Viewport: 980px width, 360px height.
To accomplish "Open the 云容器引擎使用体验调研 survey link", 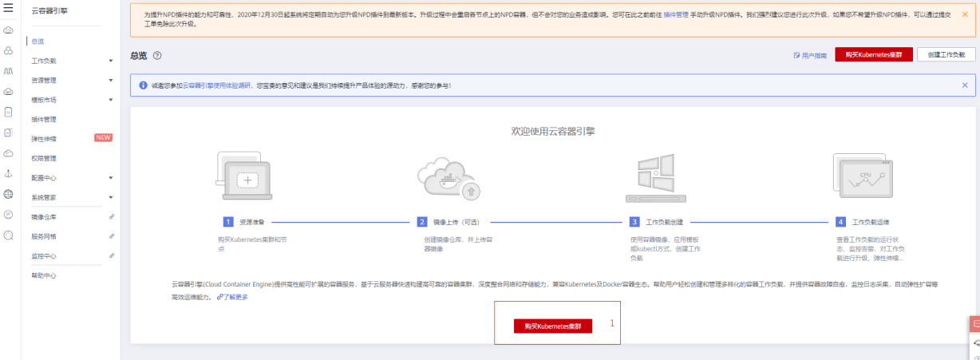I will point(217,85).
